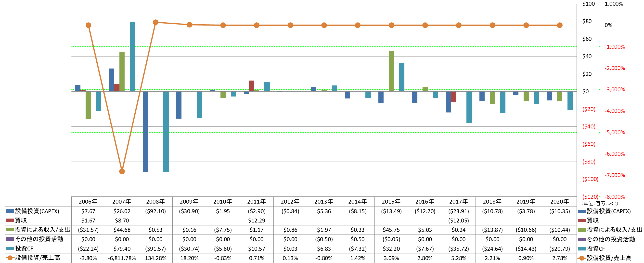Click the red 買収 bar for 2011
Image resolution: width=644 pixels, height=263 pixels.
click(251, 86)
